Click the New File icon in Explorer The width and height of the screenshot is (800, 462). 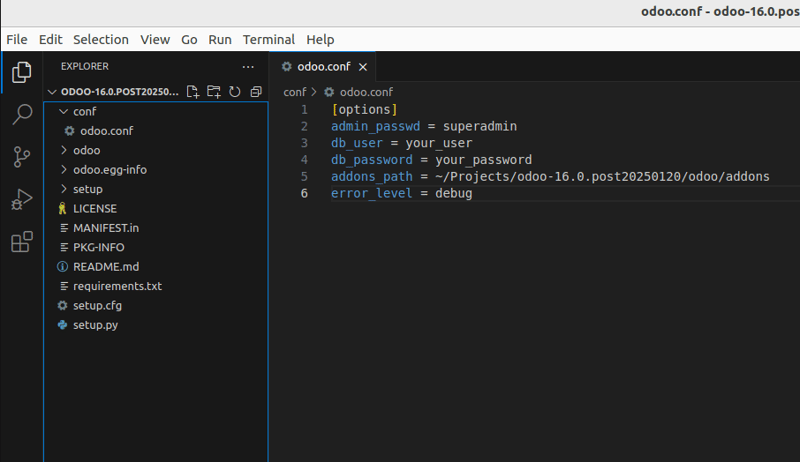pos(192,92)
